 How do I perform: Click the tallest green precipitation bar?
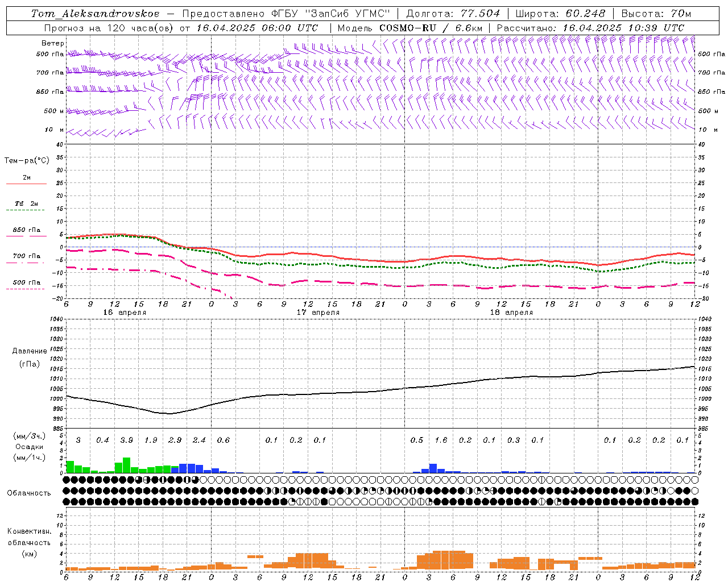126,465
